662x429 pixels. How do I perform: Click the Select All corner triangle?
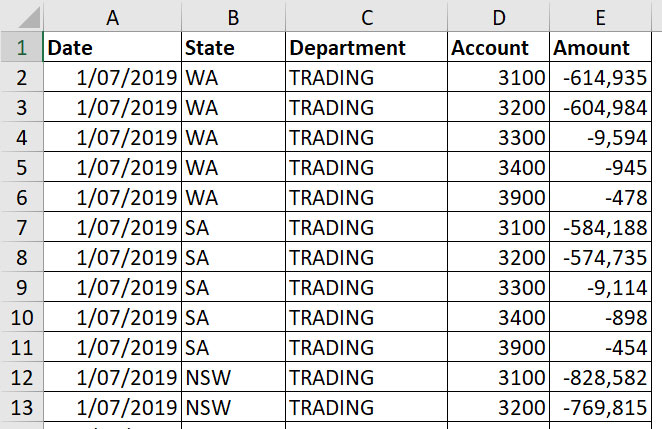click(x=22, y=16)
